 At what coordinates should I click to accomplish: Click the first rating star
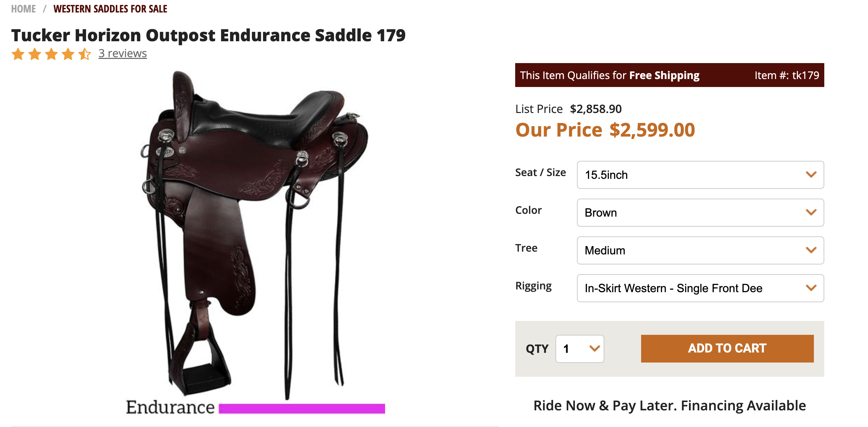coord(18,54)
